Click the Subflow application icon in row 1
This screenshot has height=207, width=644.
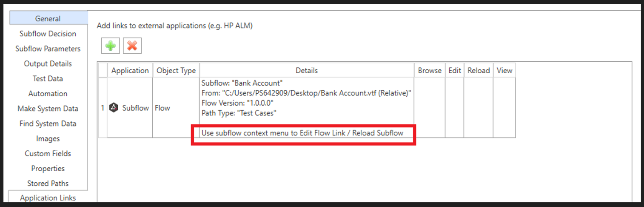114,108
